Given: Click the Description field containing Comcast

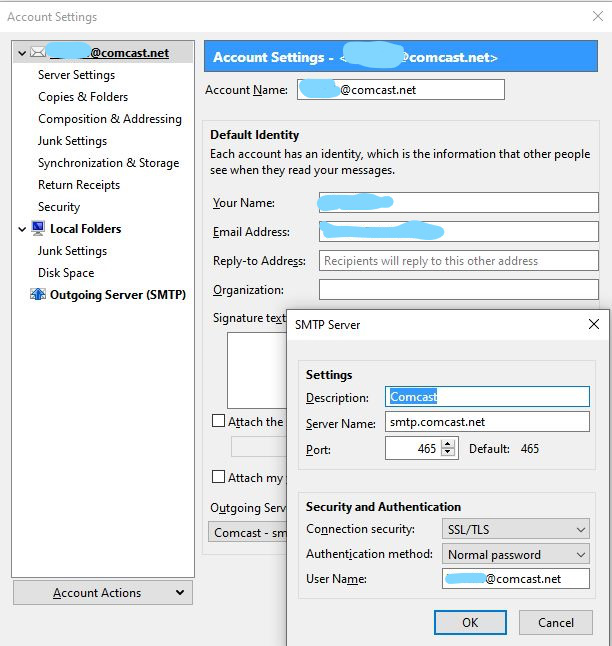Looking at the screenshot, I should [487, 397].
